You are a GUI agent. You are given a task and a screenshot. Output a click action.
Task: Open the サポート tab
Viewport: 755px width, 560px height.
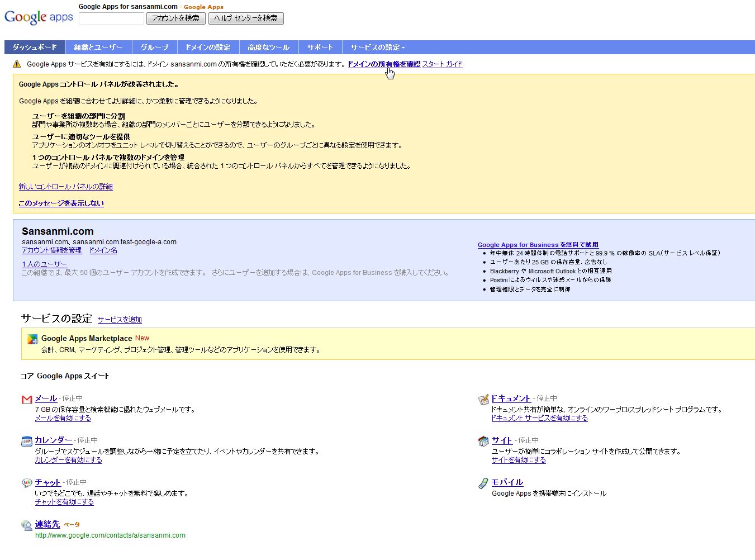[320, 47]
